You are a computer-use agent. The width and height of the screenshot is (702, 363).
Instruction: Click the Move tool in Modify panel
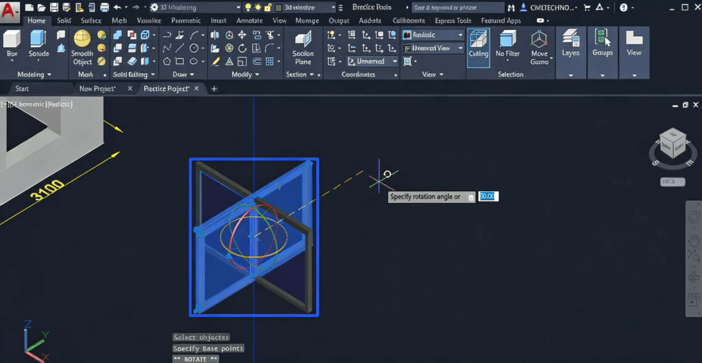coord(242,35)
